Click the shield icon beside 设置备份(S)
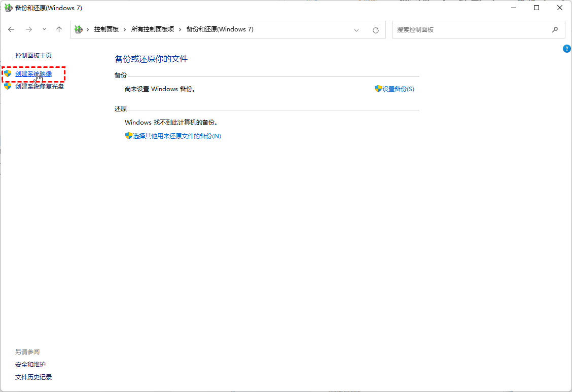The width and height of the screenshot is (572, 392). [378, 89]
